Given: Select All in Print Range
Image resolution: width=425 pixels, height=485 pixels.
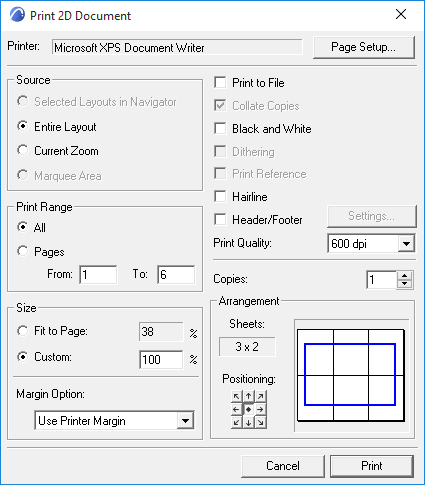Looking at the screenshot, I should click(x=23, y=227).
